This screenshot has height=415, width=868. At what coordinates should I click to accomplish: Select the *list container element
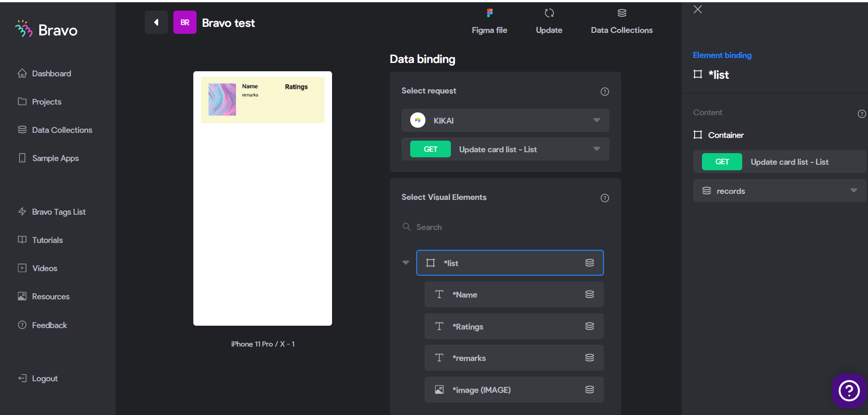tap(510, 263)
